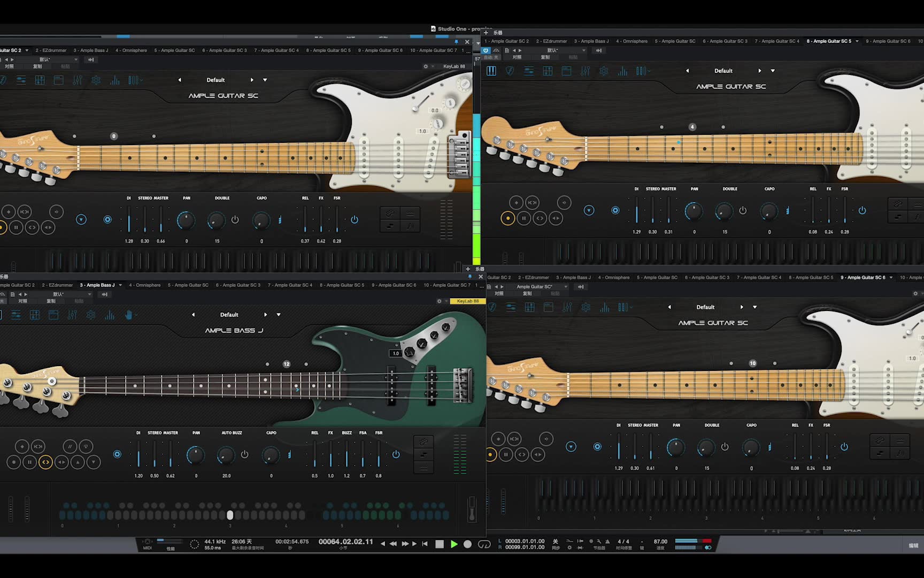This screenshot has width=924, height=578.
Task: Select 9 - Ample Guitar SC 6 tab in Guitar SC 5 window
Action: (888, 41)
